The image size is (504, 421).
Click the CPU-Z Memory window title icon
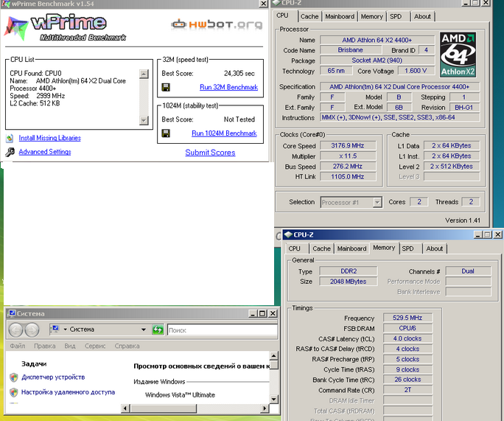click(288, 234)
